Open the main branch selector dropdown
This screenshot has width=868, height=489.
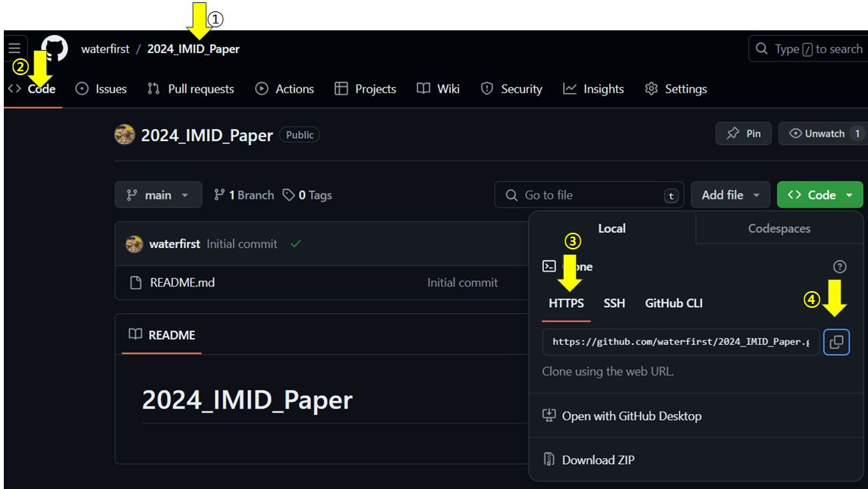[x=159, y=196]
